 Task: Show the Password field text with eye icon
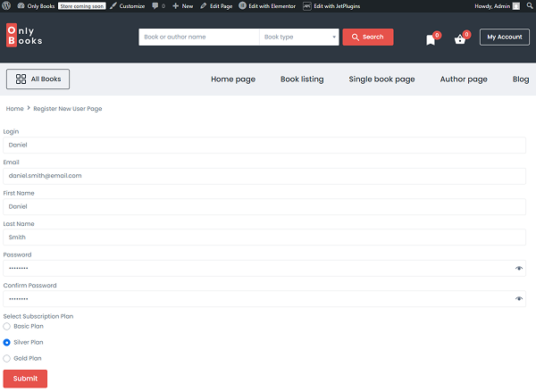point(518,268)
